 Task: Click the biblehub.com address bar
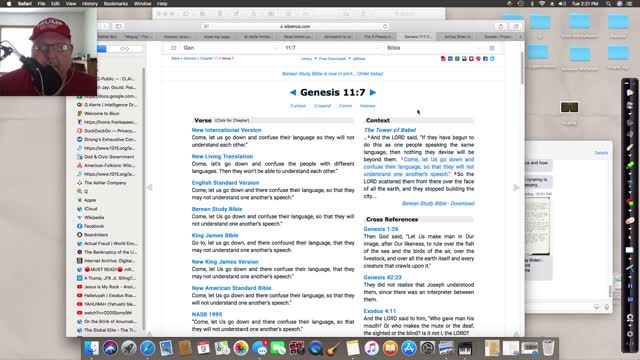coord(296,27)
